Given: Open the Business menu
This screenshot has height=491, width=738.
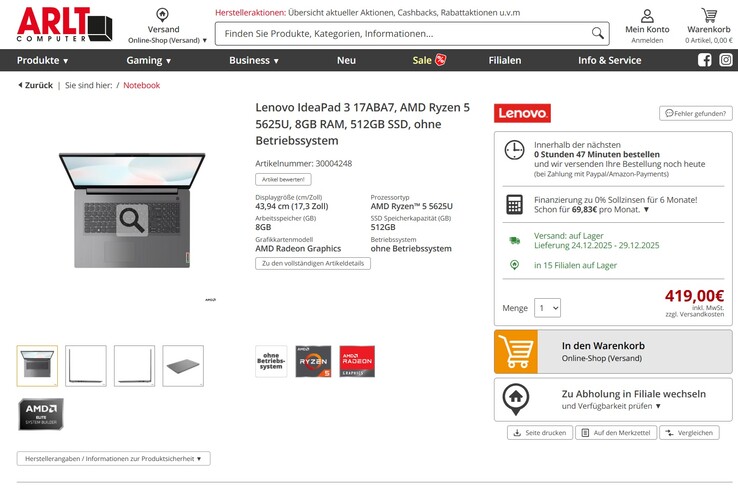Looking at the screenshot, I should point(254,60).
